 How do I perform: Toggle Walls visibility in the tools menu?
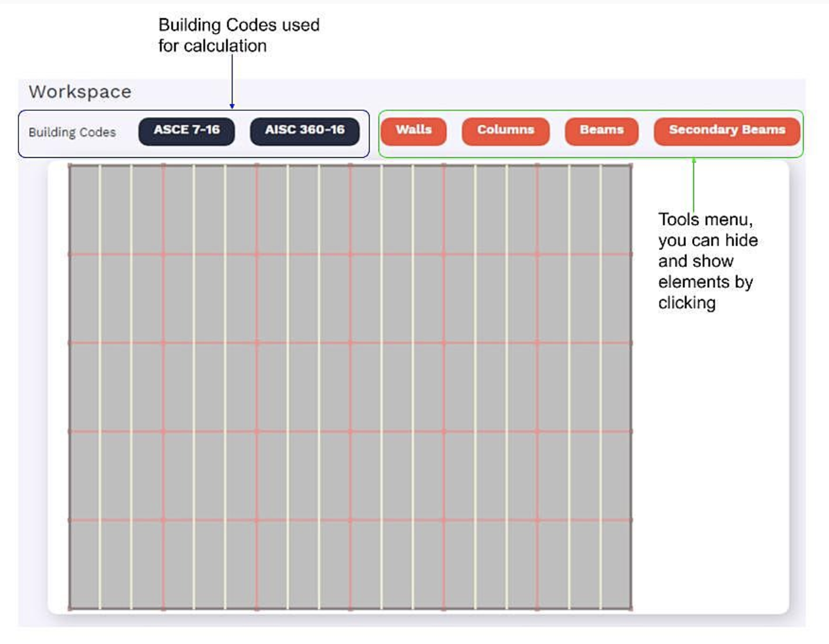(x=413, y=131)
